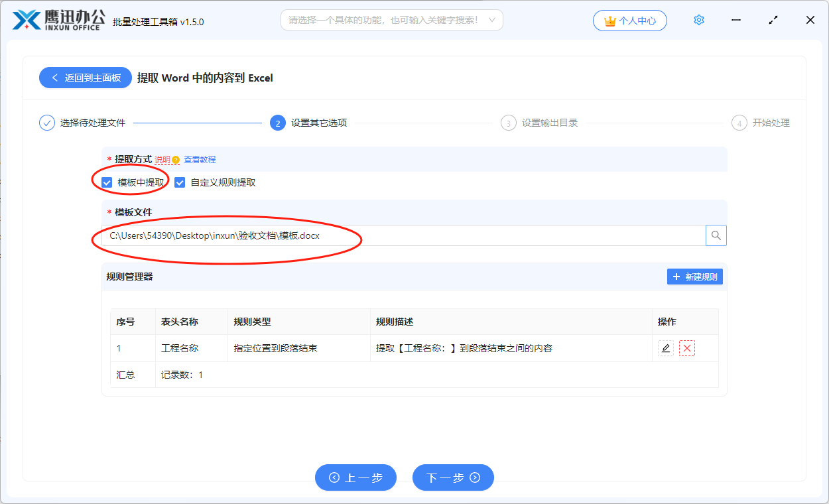Open file browser via magnifier icon next to template path
This screenshot has height=504, width=829.
(716, 235)
